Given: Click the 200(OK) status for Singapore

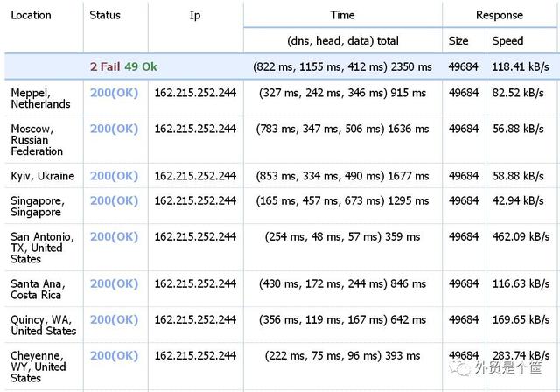Looking at the screenshot, I should click(114, 200).
